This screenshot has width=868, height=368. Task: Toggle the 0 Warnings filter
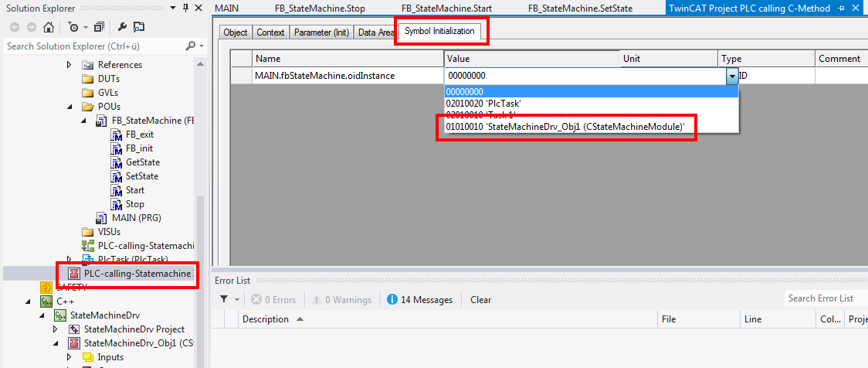pos(341,300)
